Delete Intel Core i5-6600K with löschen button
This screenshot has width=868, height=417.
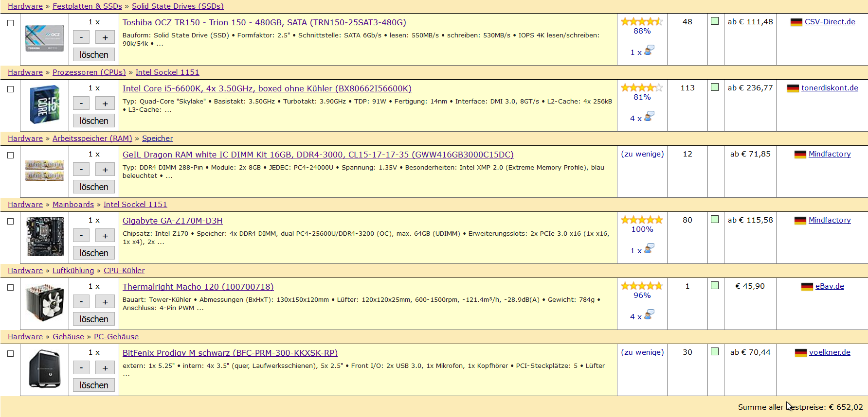point(94,121)
